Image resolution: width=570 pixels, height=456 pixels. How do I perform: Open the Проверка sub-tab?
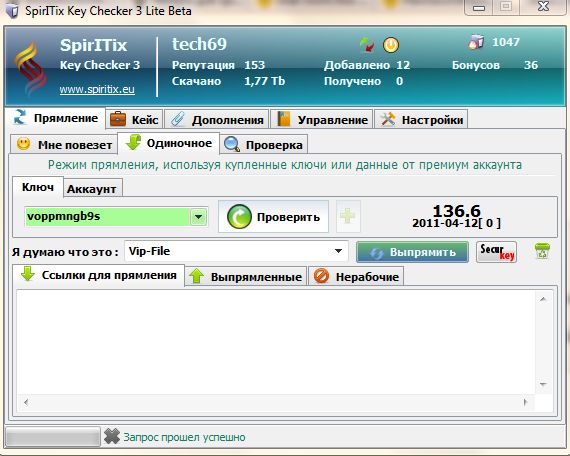264,144
